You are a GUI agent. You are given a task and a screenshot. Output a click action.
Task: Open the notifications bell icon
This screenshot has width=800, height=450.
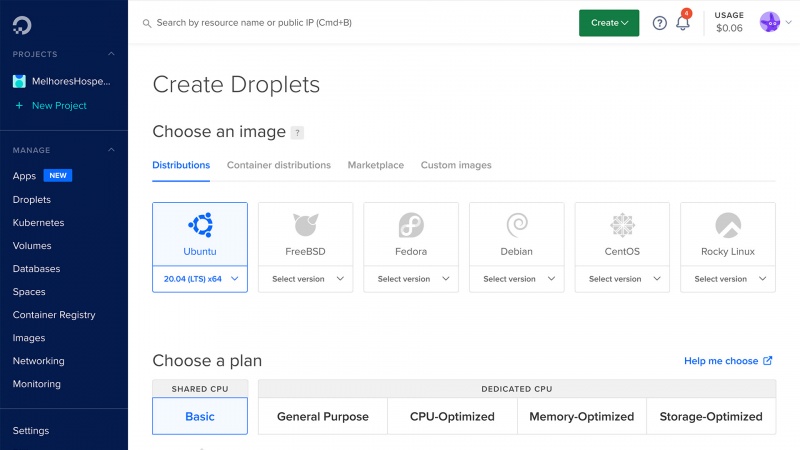[683, 23]
